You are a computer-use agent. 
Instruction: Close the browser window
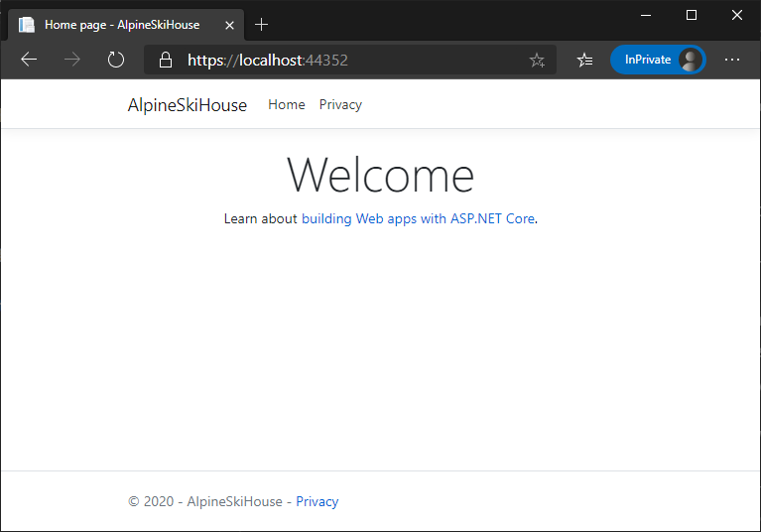coord(737,15)
